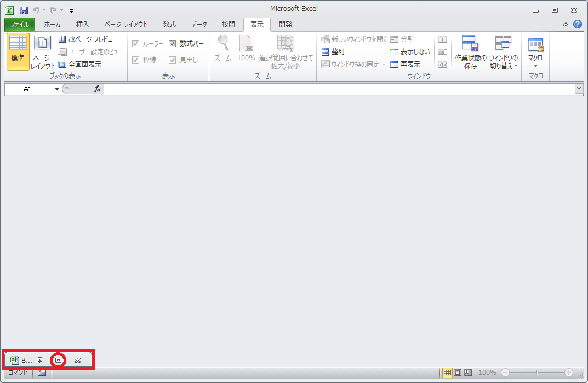Reset the zoom with the 100% button
Viewport: 588px width, 383px height.
246,48
